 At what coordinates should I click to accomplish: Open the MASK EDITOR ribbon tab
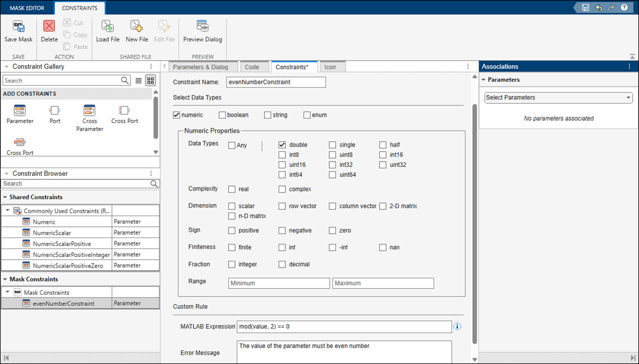(x=27, y=8)
